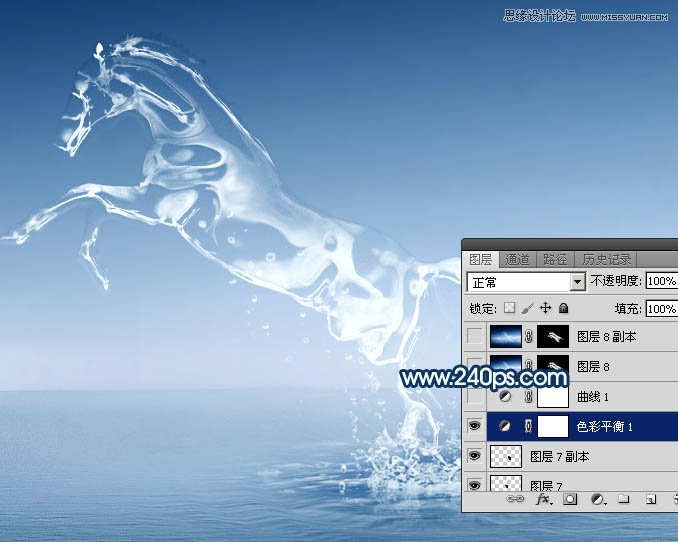The width and height of the screenshot is (678, 542).
Task: Switch to the 通道 tab
Action: [517, 260]
